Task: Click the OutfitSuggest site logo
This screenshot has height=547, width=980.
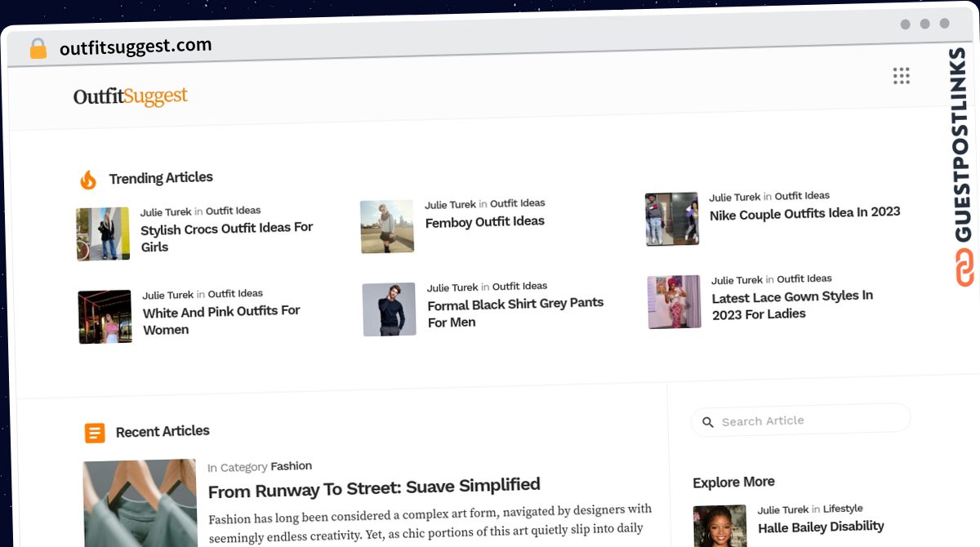Action: point(131,96)
